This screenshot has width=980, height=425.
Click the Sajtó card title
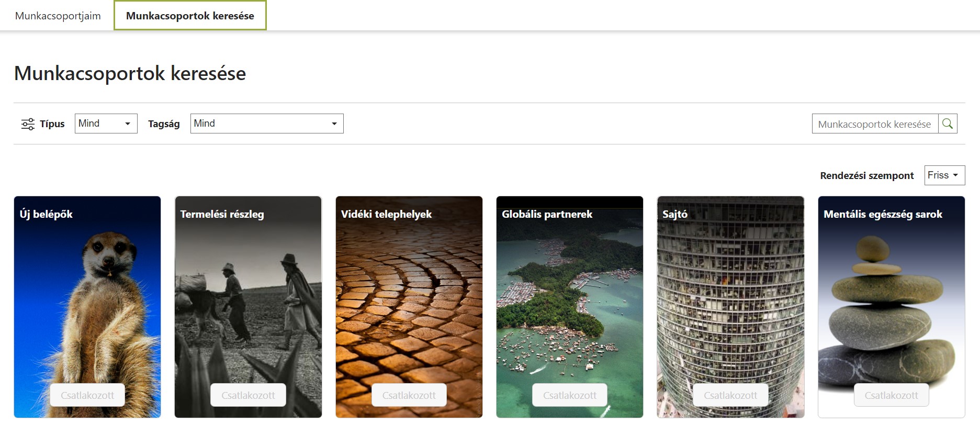coord(675,214)
